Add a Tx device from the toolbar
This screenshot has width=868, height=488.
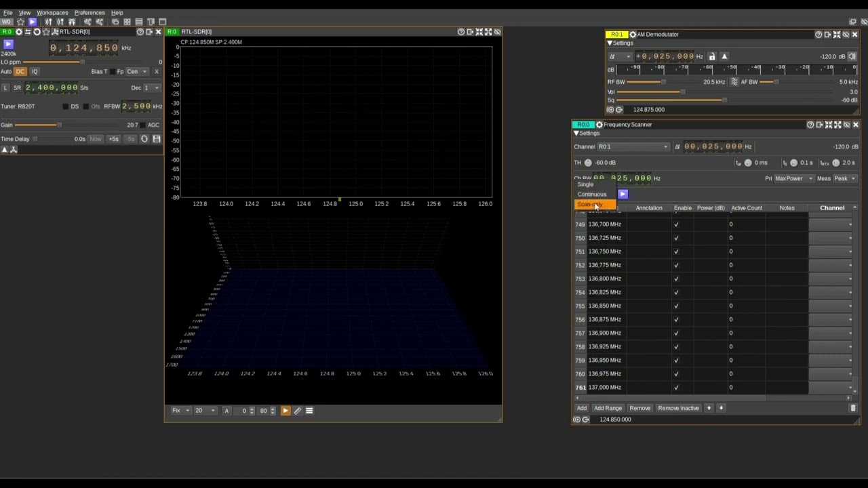60,22
